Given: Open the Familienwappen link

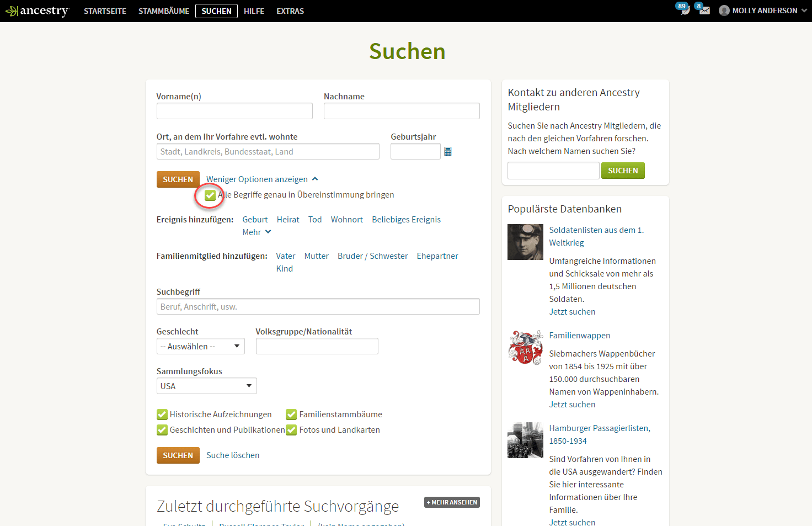Looking at the screenshot, I should pos(579,336).
